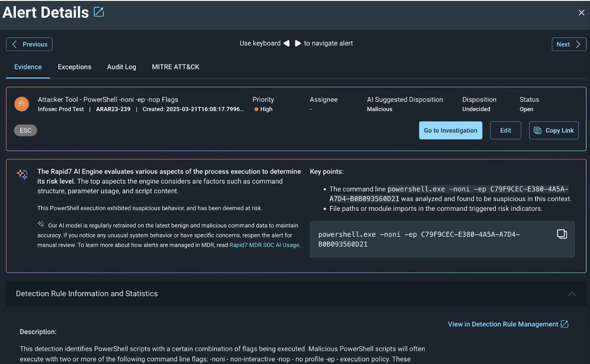
Task: Open the Audit Log tab
Action: tap(121, 67)
